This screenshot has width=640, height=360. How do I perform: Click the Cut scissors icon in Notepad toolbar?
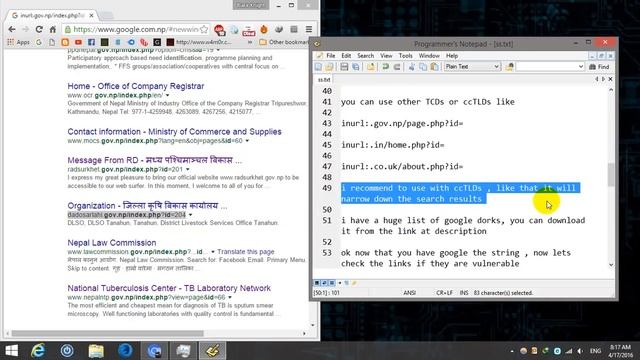point(411,67)
